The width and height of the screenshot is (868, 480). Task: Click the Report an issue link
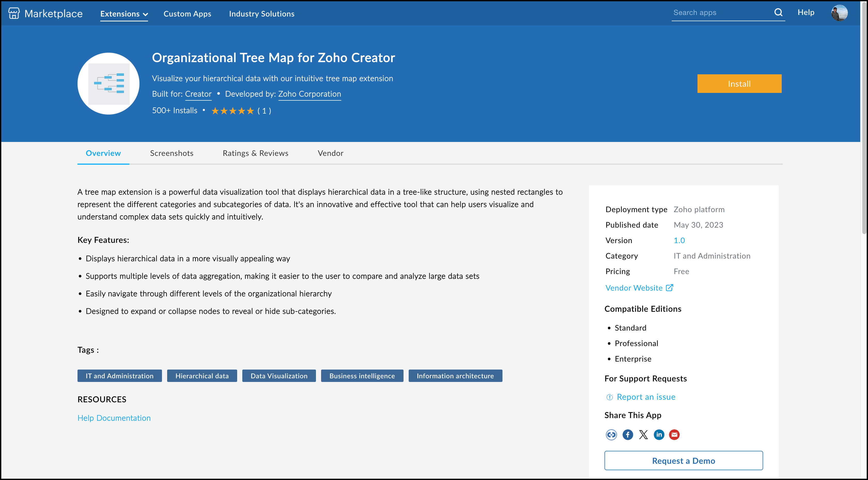(x=646, y=397)
